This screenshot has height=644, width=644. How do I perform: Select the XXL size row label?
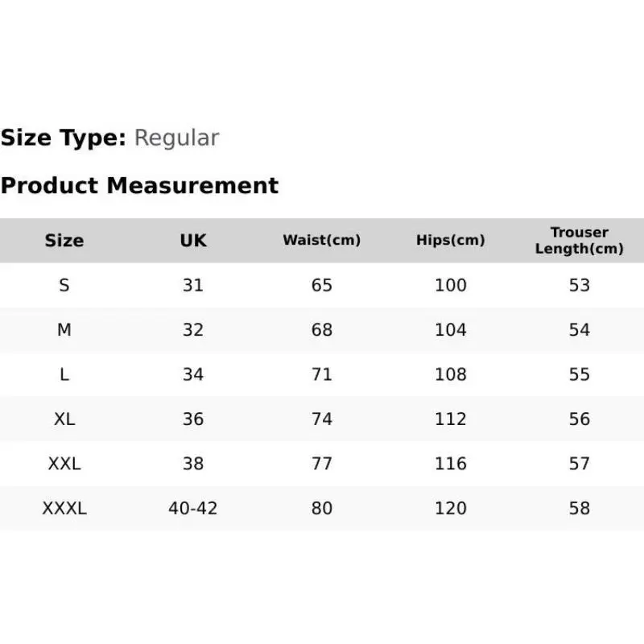tap(64, 464)
